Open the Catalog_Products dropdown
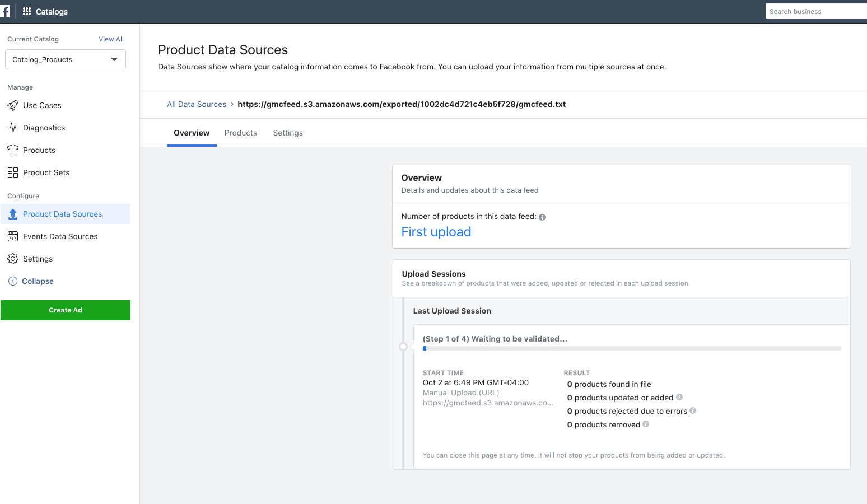867x504 pixels. pos(66,59)
